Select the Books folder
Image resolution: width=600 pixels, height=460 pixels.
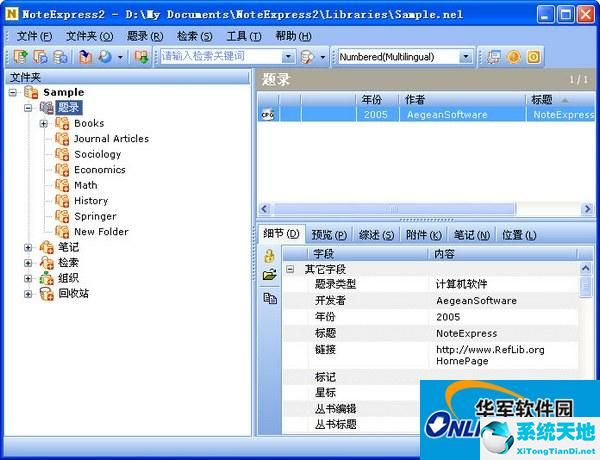pos(89,123)
